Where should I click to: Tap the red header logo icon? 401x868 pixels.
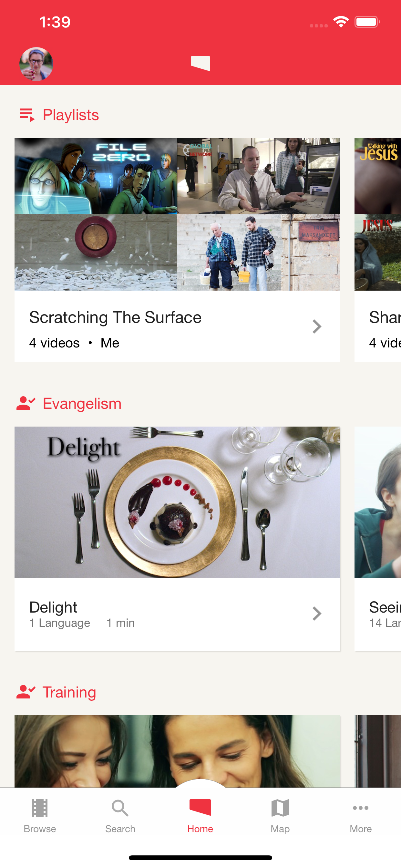point(200,63)
